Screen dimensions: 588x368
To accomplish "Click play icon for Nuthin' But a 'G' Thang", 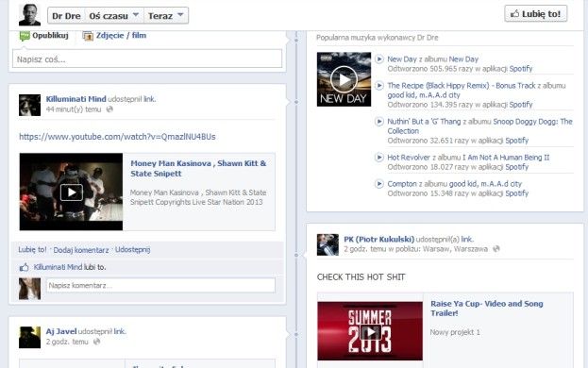I will pyautogui.click(x=379, y=122).
